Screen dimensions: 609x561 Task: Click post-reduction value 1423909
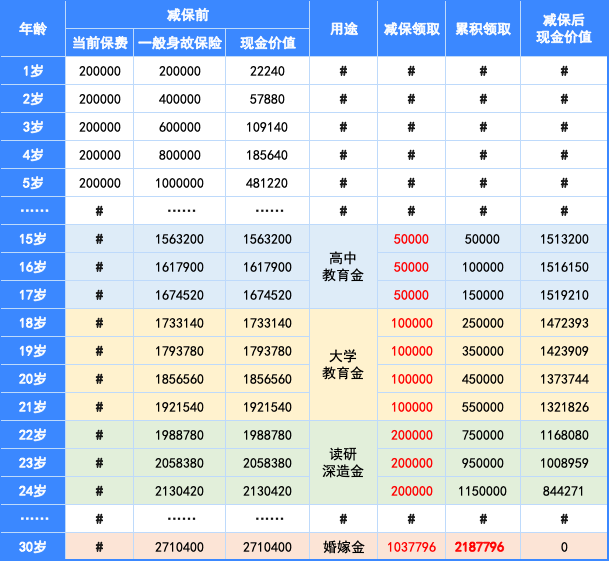point(564,351)
